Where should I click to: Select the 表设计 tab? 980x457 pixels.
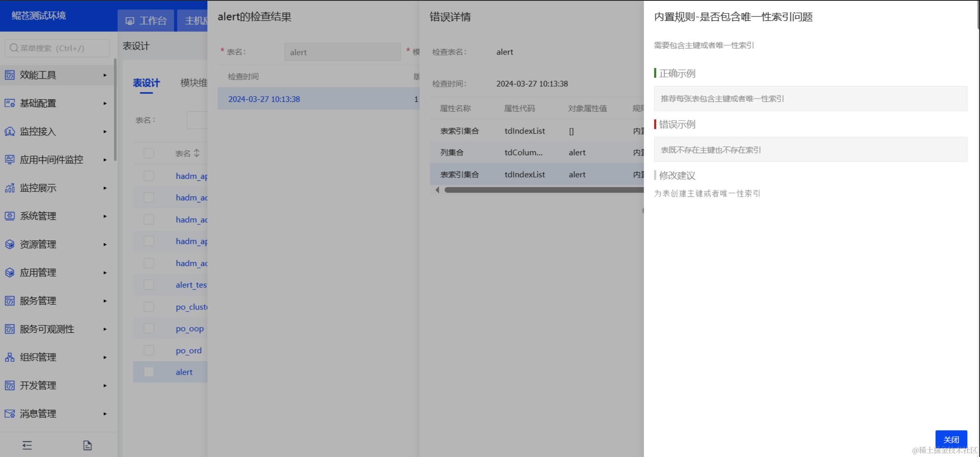pyautogui.click(x=146, y=83)
